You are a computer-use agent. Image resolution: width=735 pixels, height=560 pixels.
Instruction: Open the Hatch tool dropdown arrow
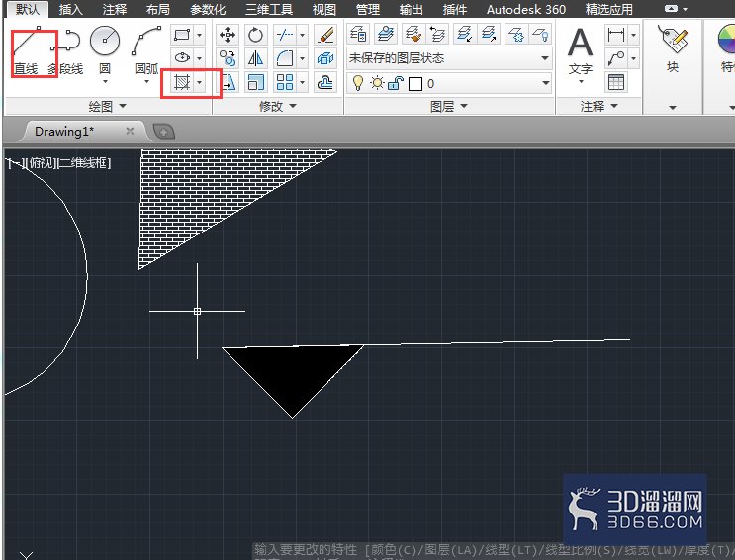point(200,82)
